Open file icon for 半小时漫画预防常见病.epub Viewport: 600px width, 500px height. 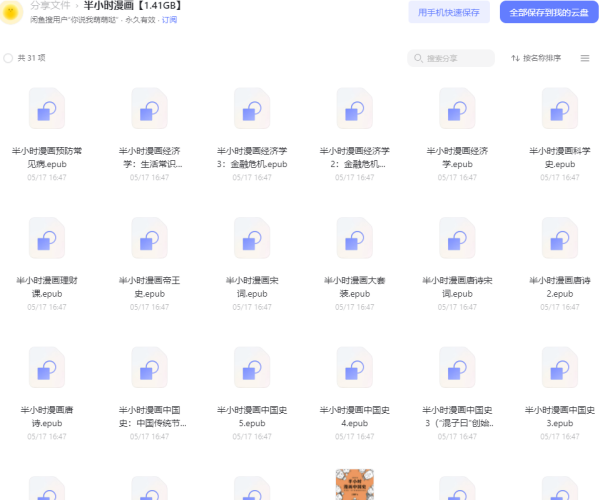(47, 108)
